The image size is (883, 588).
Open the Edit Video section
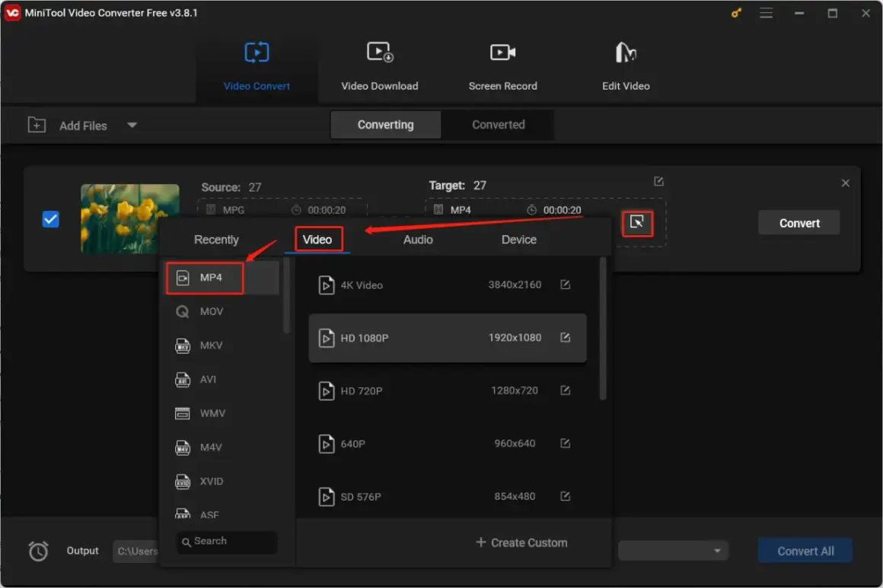626,66
